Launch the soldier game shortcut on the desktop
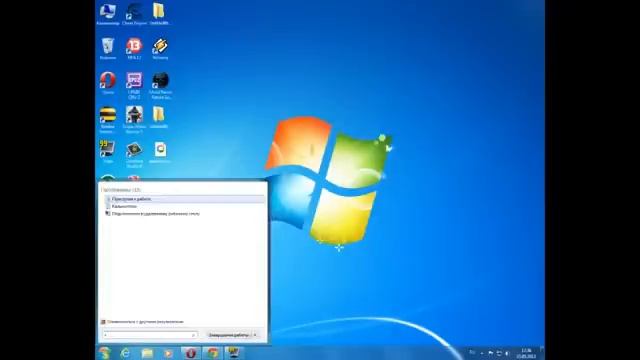640x360 pixels. point(134,120)
